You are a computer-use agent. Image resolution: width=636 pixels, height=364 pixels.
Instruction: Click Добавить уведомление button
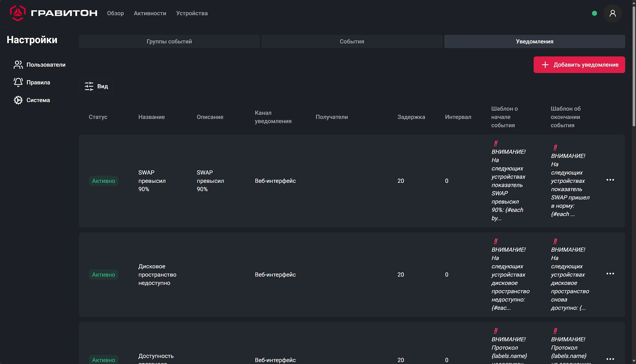[579, 65]
